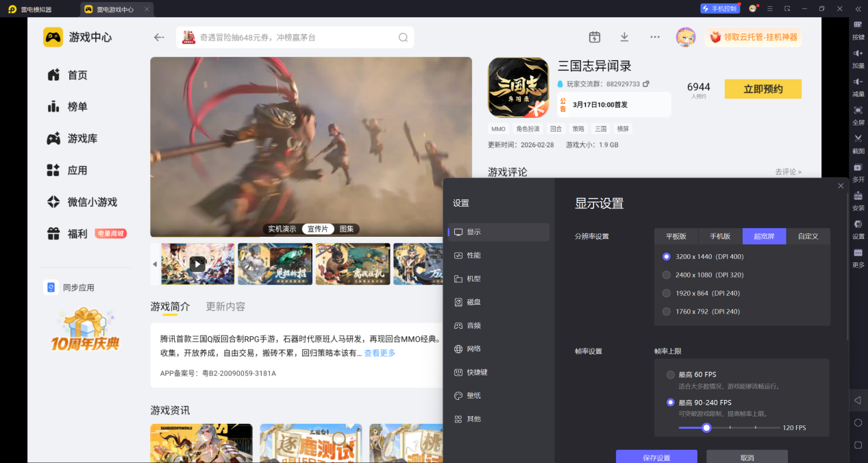Choose the max 60 FPS option
The height and width of the screenshot is (463, 868).
(x=671, y=375)
